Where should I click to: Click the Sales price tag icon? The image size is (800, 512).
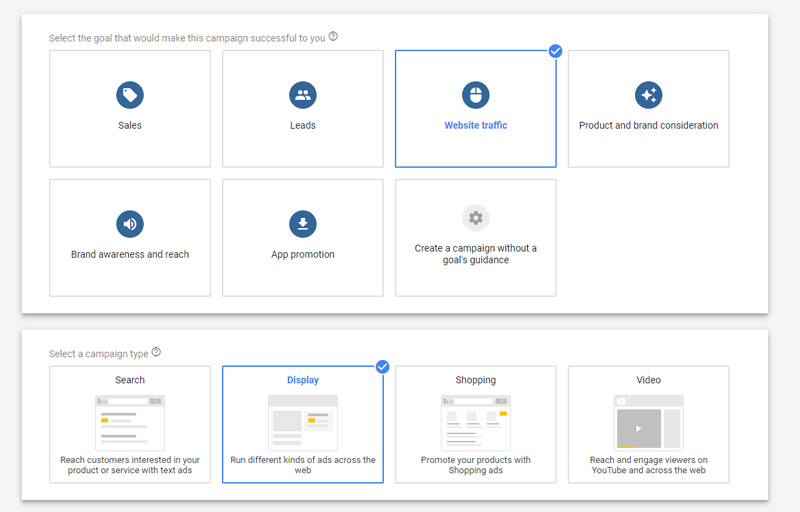[130, 95]
